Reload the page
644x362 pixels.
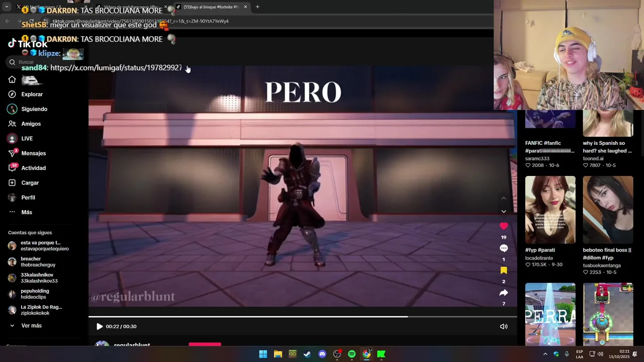(31, 21)
